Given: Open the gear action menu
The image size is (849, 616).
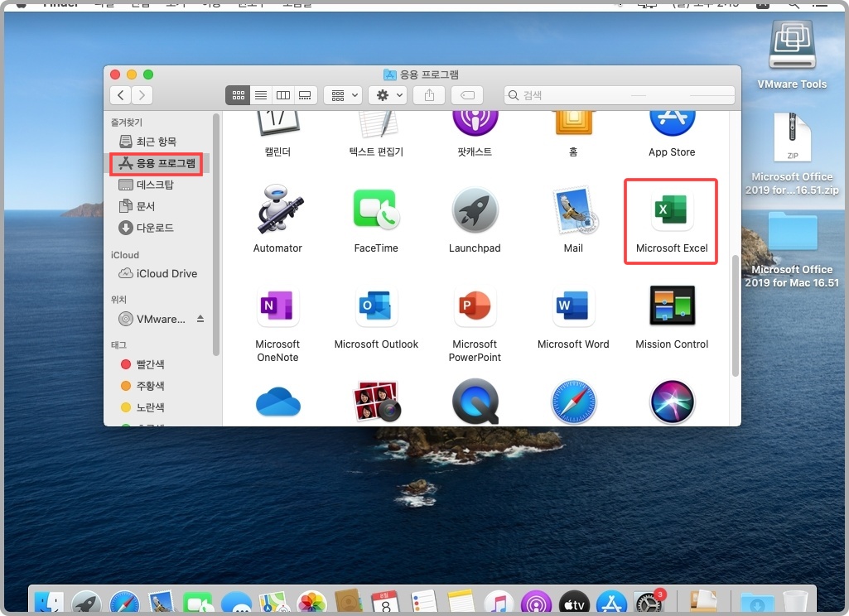Looking at the screenshot, I should [x=388, y=95].
